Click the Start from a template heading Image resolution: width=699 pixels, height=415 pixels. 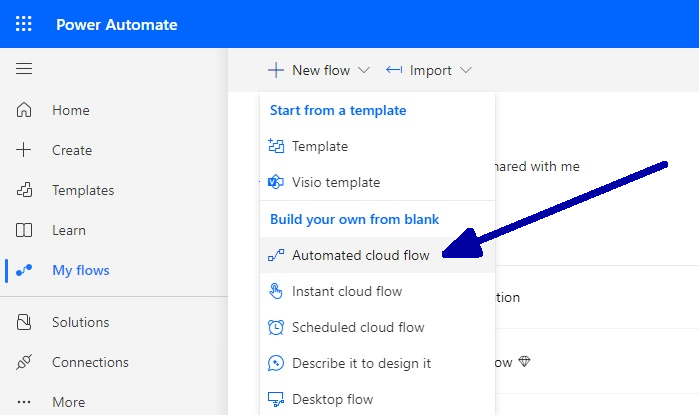[338, 111]
